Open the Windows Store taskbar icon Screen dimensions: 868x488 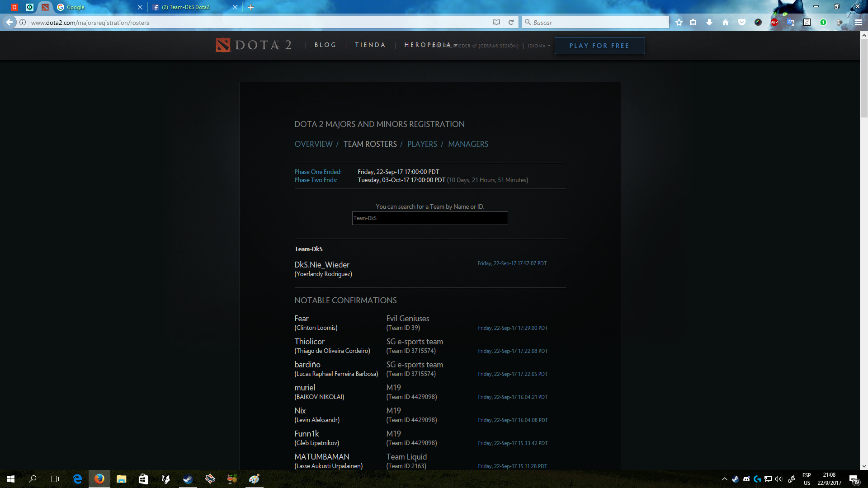click(143, 479)
